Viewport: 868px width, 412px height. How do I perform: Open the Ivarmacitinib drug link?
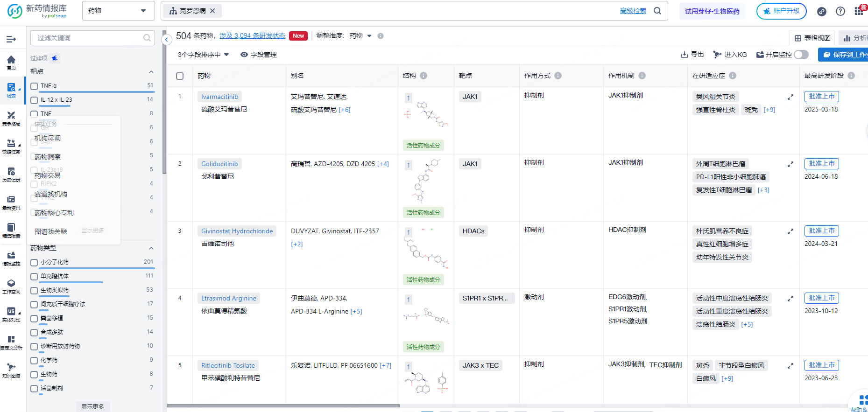[219, 97]
